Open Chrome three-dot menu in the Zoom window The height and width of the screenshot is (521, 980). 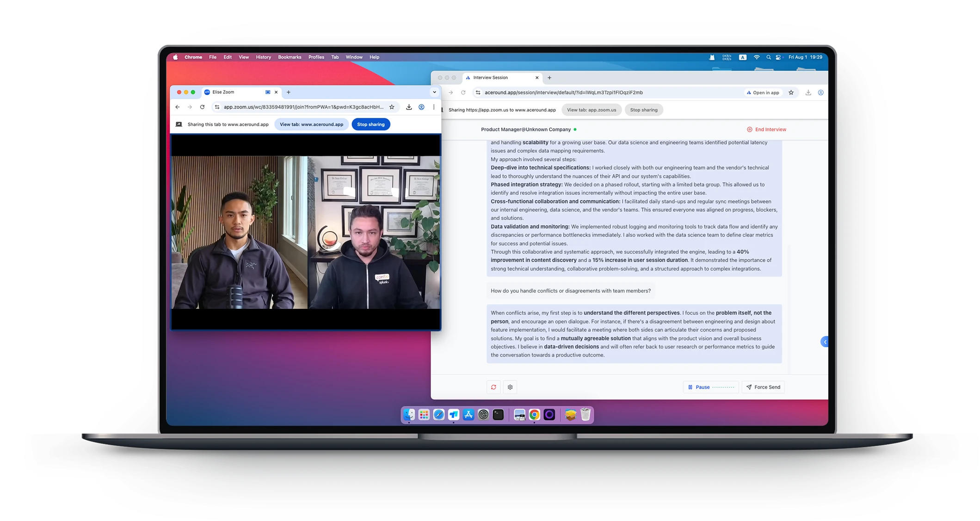pos(434,107)
